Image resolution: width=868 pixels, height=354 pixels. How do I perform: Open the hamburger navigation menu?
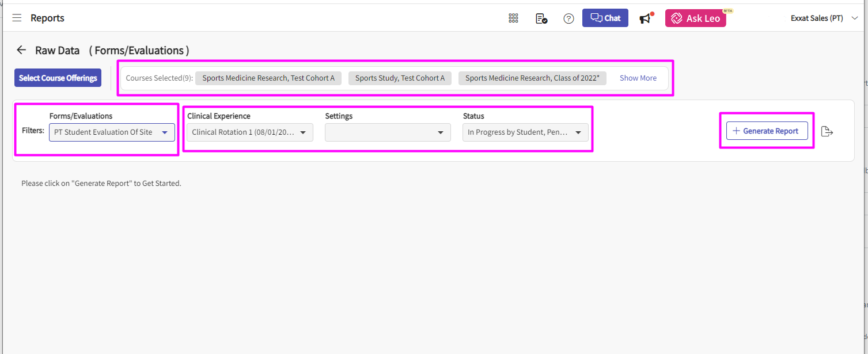[x=17, y=18]
